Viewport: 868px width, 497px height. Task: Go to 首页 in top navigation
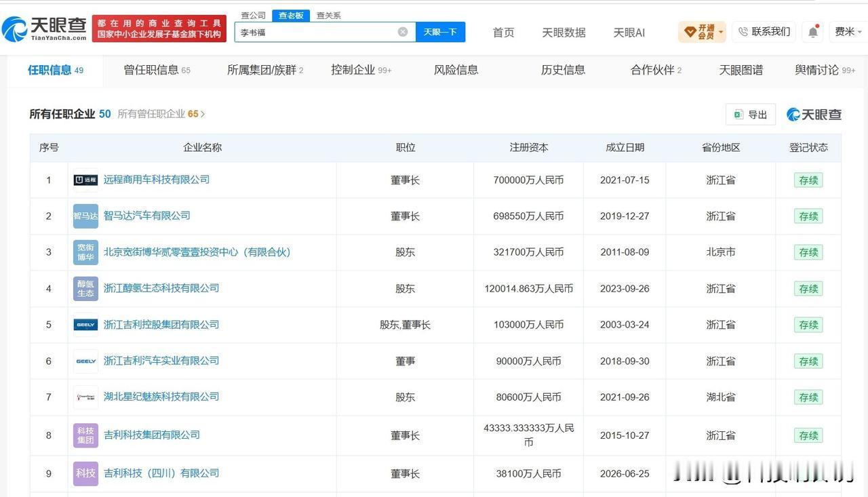click(x=503, y=33)
